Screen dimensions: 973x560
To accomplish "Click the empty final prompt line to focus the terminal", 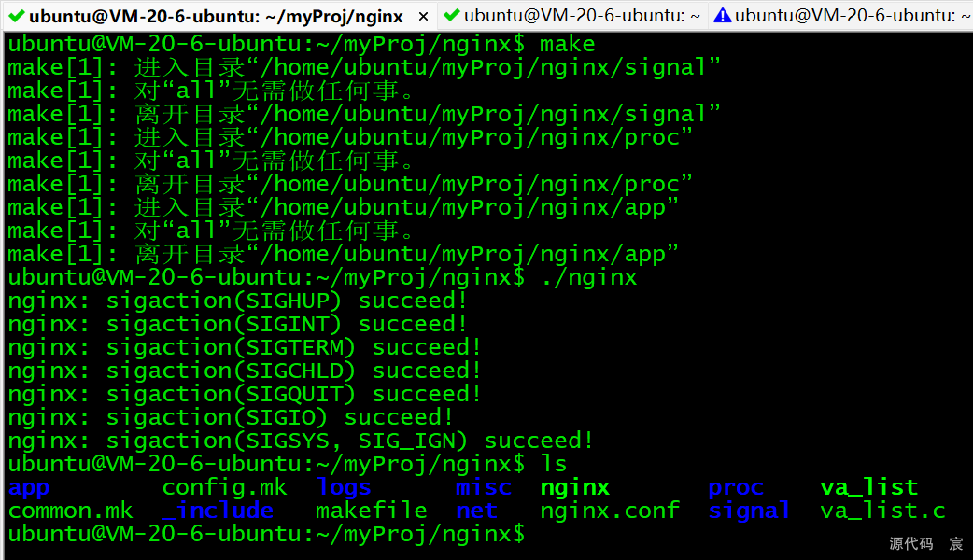I will click(267, 534).
